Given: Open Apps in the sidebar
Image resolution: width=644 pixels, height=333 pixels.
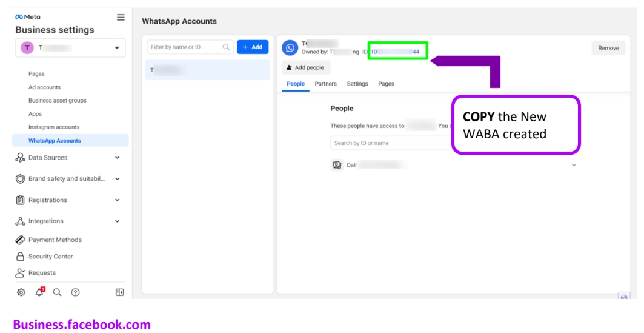Looking at the screenshot, I should 35,114.
